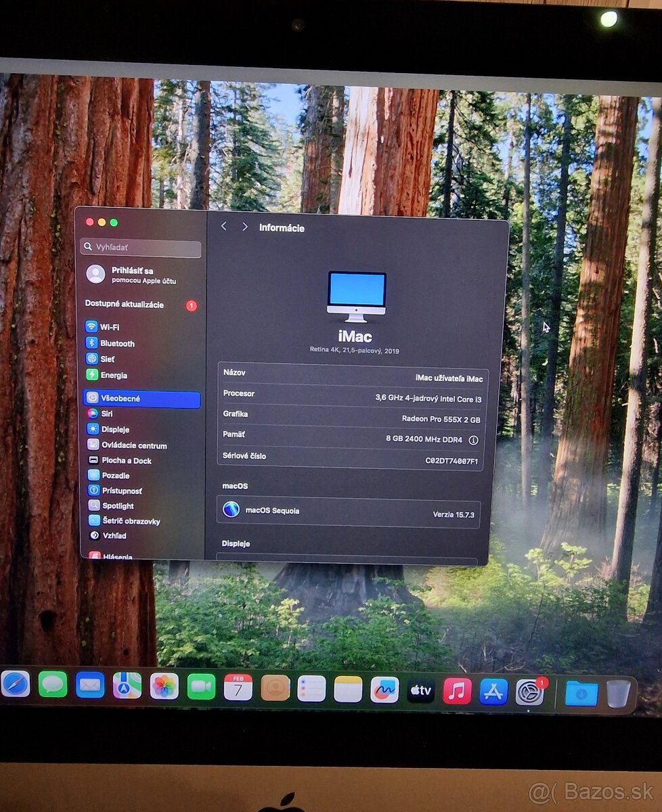Expand the Displeje section below macOS

(236, 543)
